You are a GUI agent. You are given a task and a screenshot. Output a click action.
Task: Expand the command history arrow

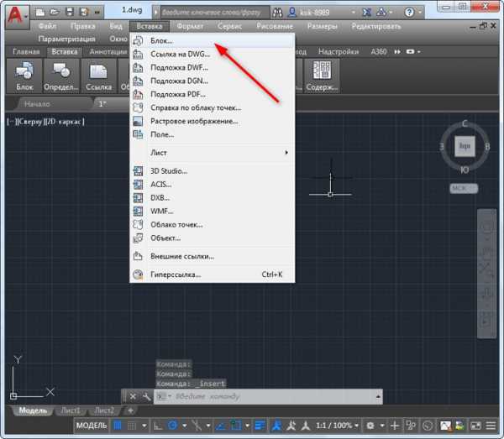point(379,396)
